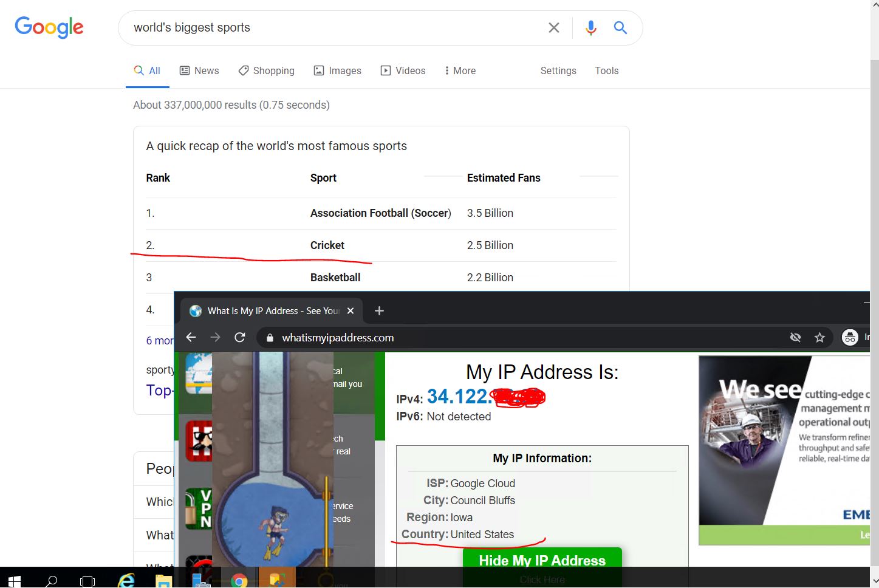Click the 'Not detected' IPv6 value

pyautogui.click(x=459, y=417)
